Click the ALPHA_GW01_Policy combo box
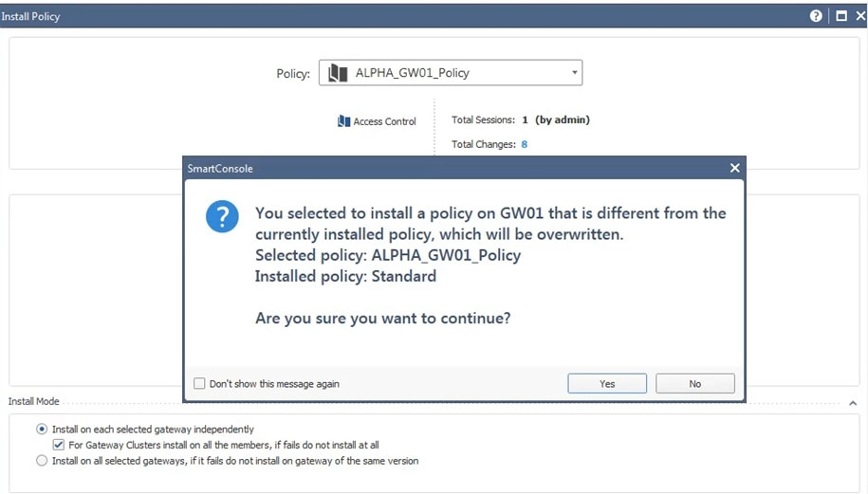868x494 pixels. (x=451, y=72)
